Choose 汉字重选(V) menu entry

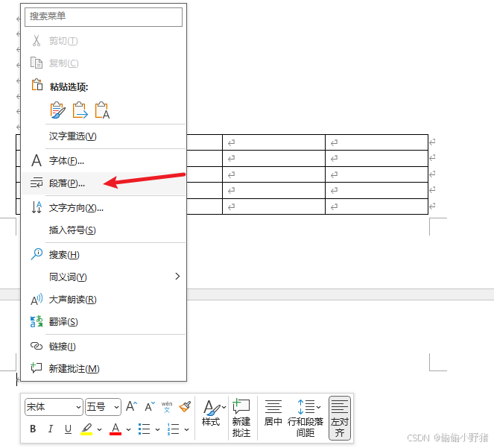104,136
